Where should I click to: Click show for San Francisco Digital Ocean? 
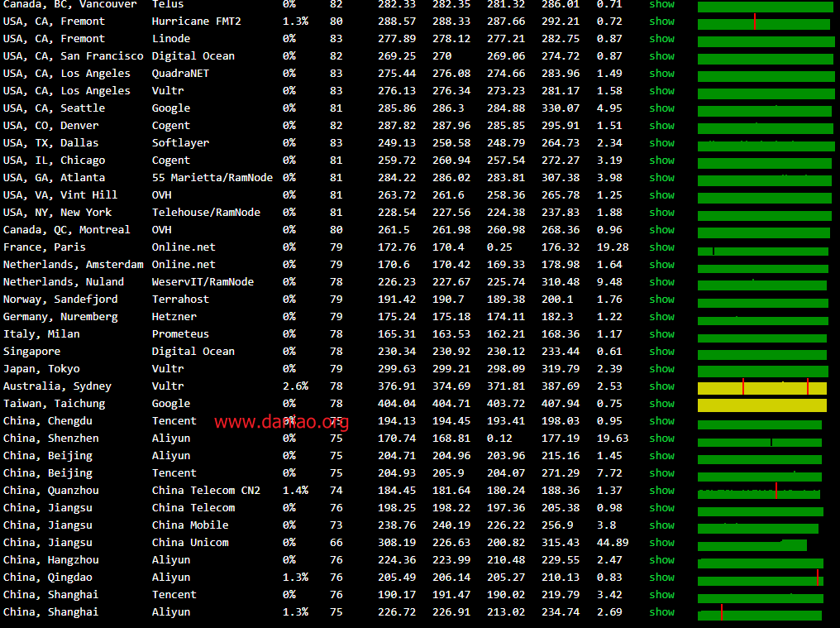click(661, 55)
